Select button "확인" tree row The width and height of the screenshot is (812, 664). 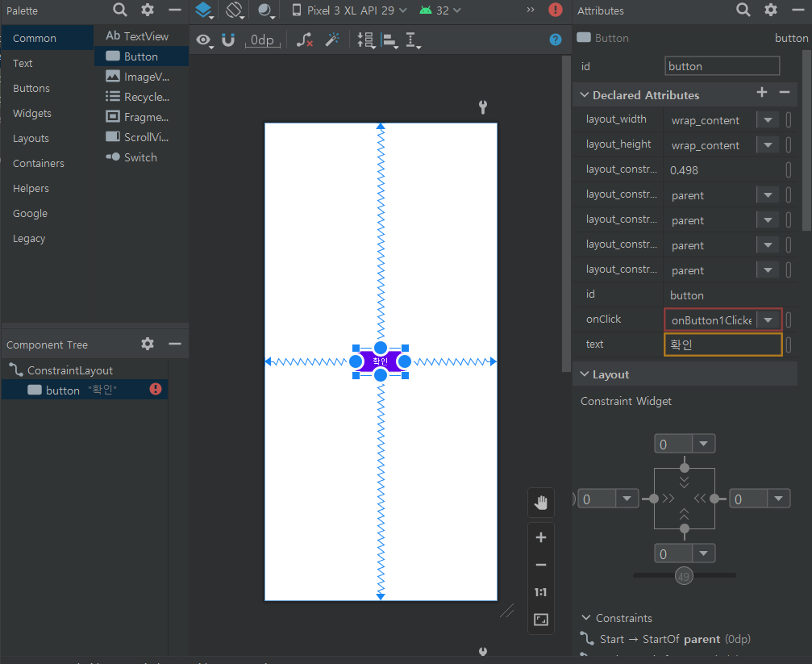85,390
